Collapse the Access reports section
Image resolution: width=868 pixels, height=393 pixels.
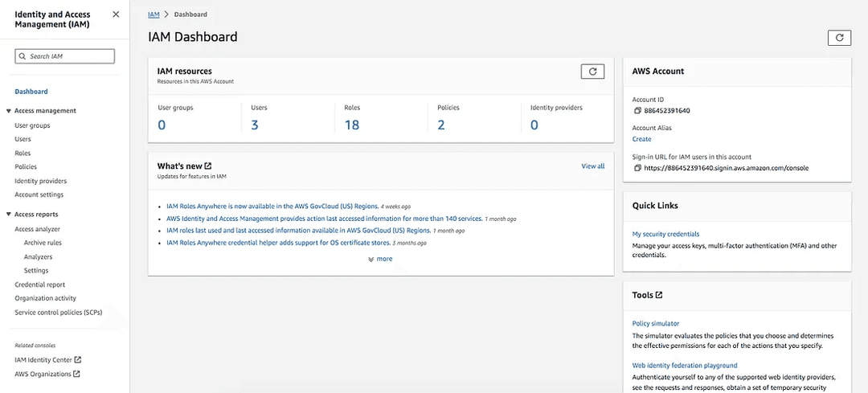(8, 215)
